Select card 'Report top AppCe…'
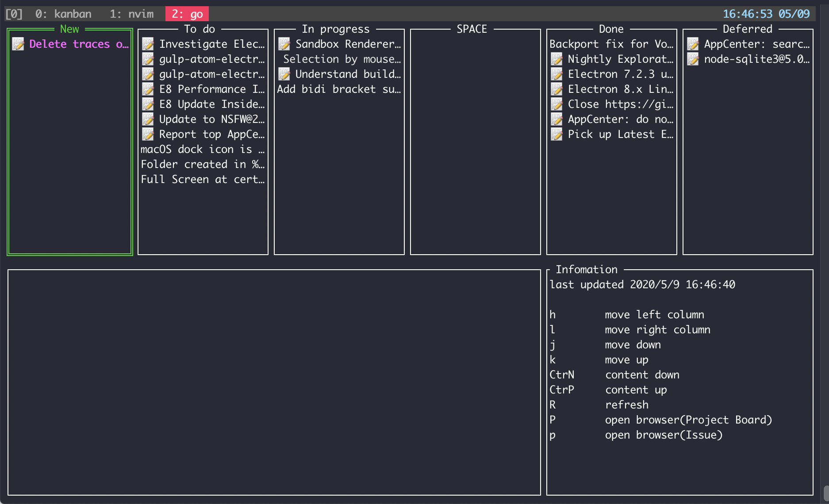829x504 pixels. tap(203, 134)
